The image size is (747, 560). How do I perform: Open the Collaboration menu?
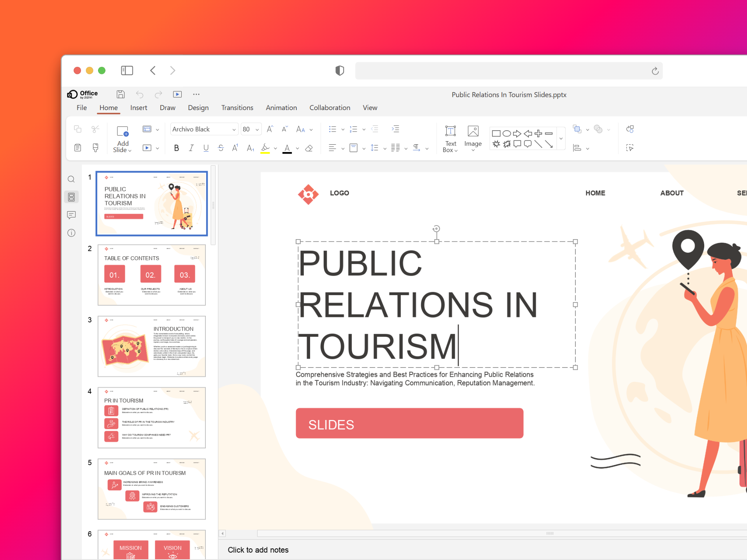pos(330,108)
